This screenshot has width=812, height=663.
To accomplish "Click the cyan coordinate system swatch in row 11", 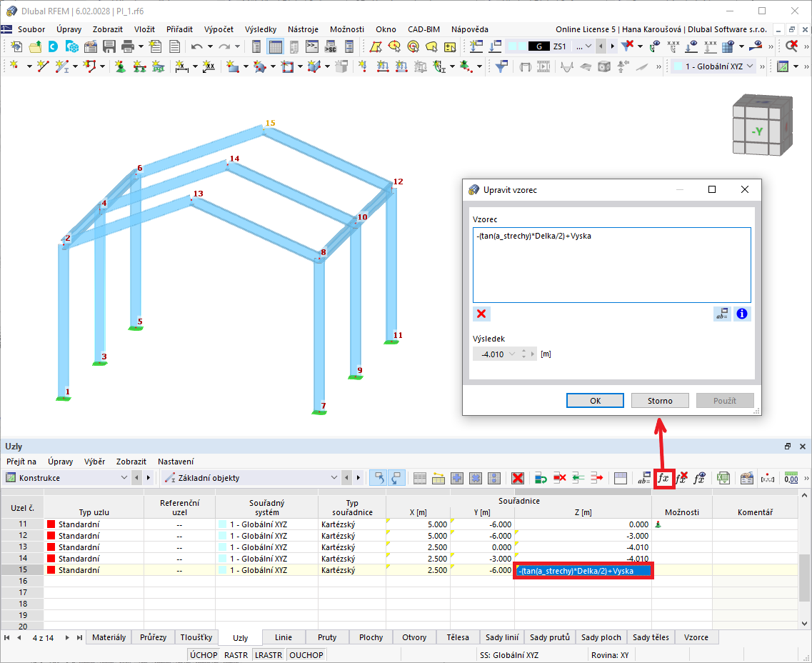I will (223, 524).
